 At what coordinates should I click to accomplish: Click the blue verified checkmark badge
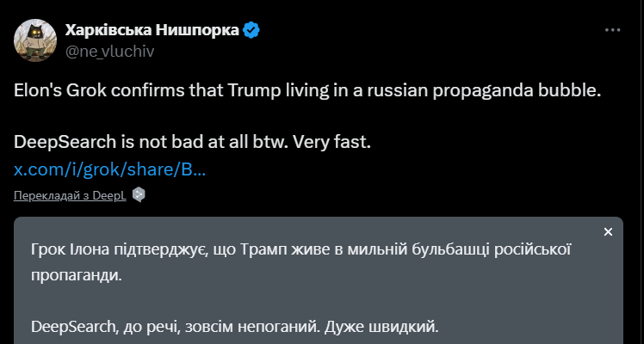point(251,31)
